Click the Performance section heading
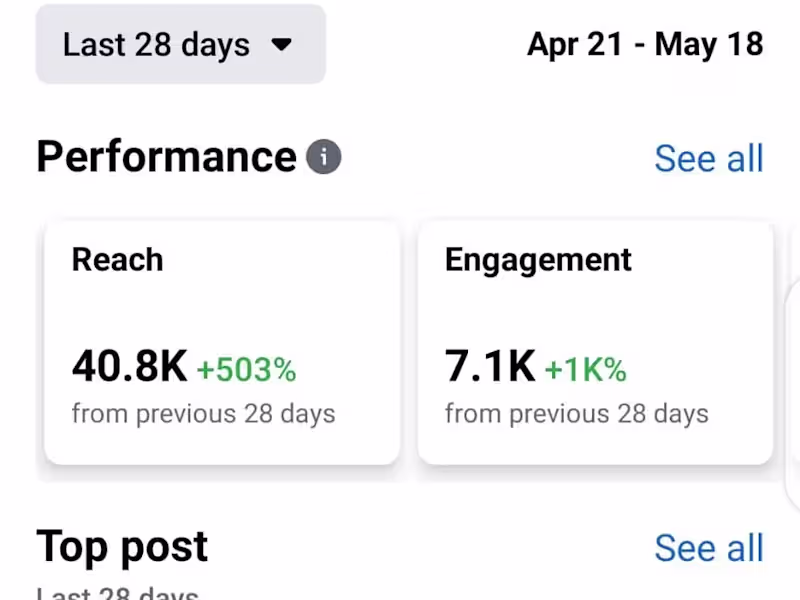The image size is (800, 600). click(x=166, y=158)
